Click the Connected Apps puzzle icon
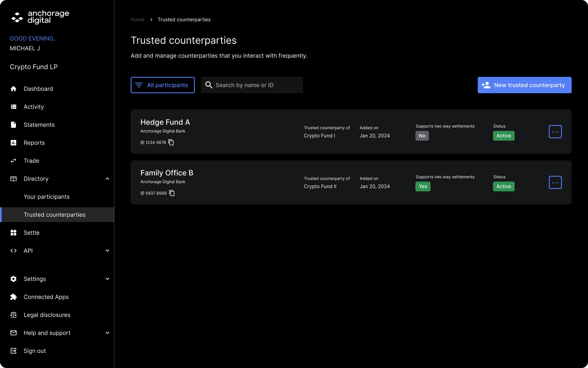Screen dimensions: 588x368 point(14,297)
